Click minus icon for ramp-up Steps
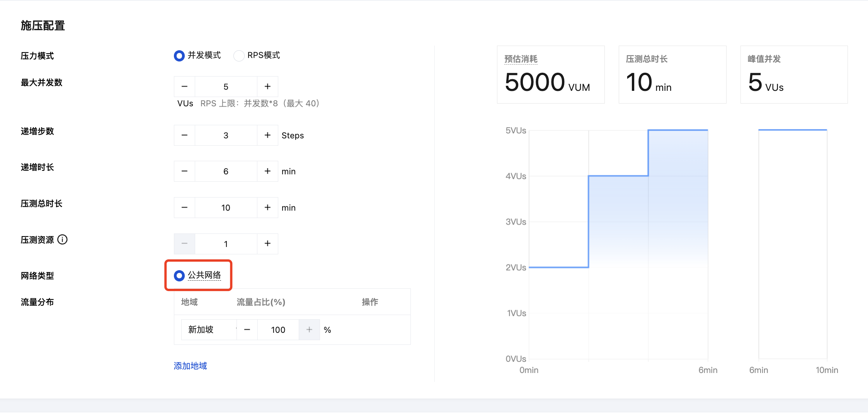The height and width of the screenshot is (419, 868). point(184,135)
